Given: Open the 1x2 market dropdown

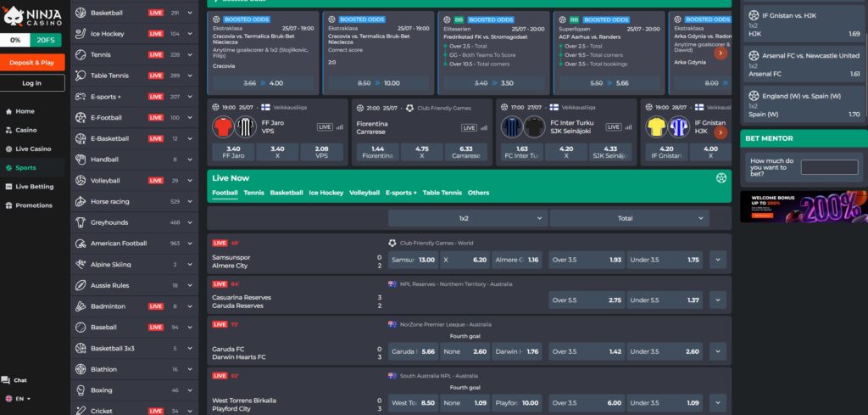Looking at the screenshot, I should [468, 218].
